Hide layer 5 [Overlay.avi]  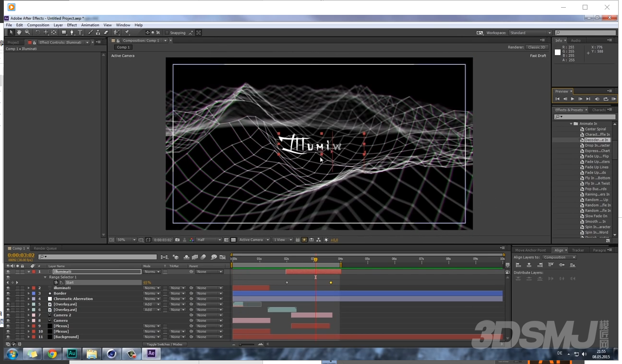pos(8,305)
